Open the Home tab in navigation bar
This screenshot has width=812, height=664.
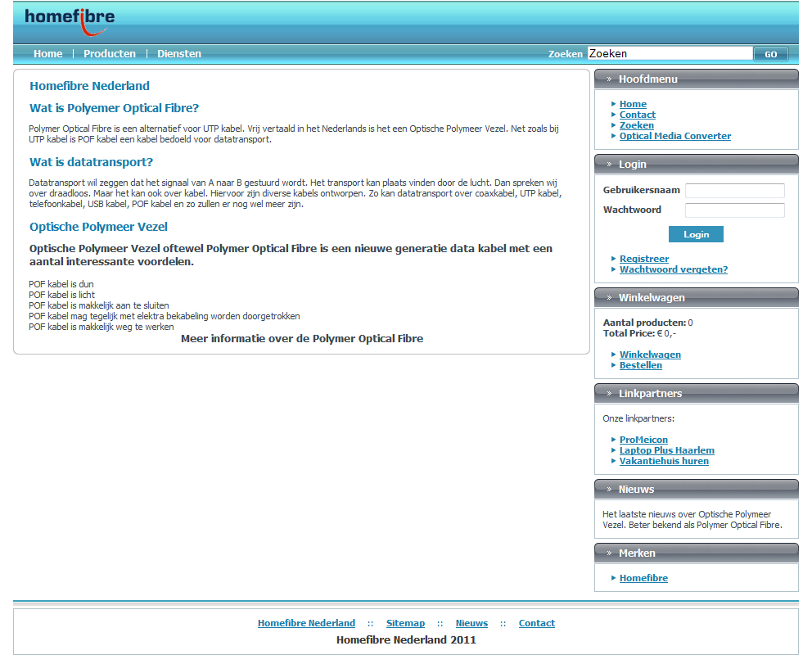[x=47, y=54]
